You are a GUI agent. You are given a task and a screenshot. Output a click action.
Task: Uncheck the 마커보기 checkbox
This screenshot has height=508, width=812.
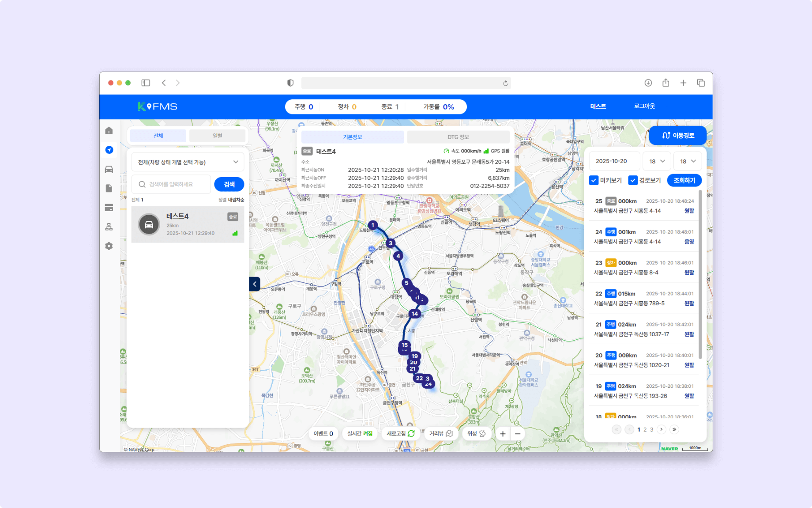click(594, 180)
